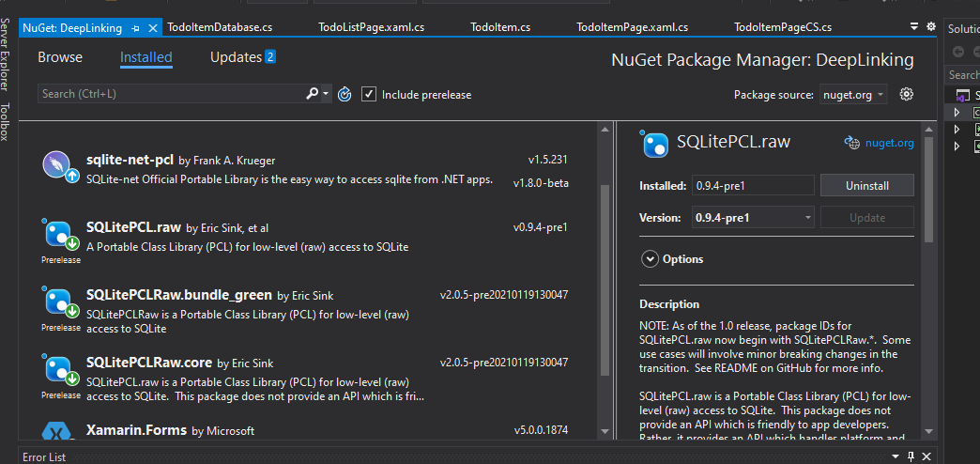The image size is (980, 464).
Task: Click the details pane scroll down arrow
Action: [928, 431]
